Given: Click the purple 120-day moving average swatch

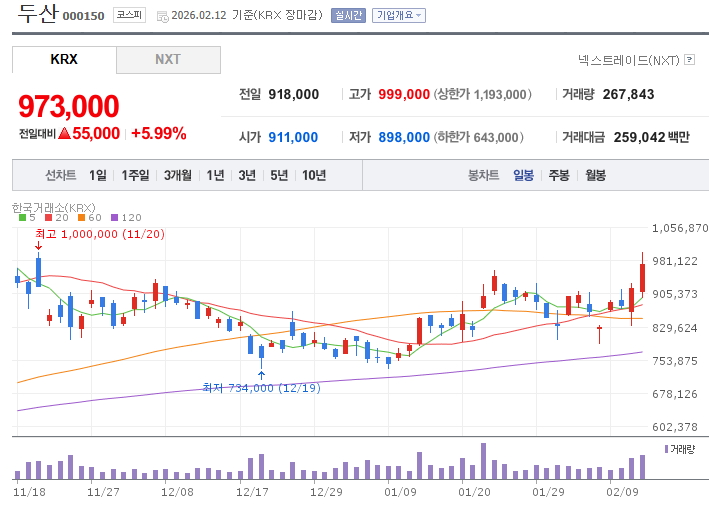Looking at the screenshot, I should [x=114, y=217].
